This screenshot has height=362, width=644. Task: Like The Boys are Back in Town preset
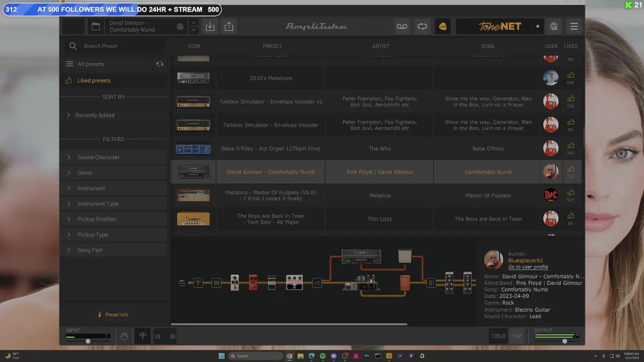coord(571,216)
